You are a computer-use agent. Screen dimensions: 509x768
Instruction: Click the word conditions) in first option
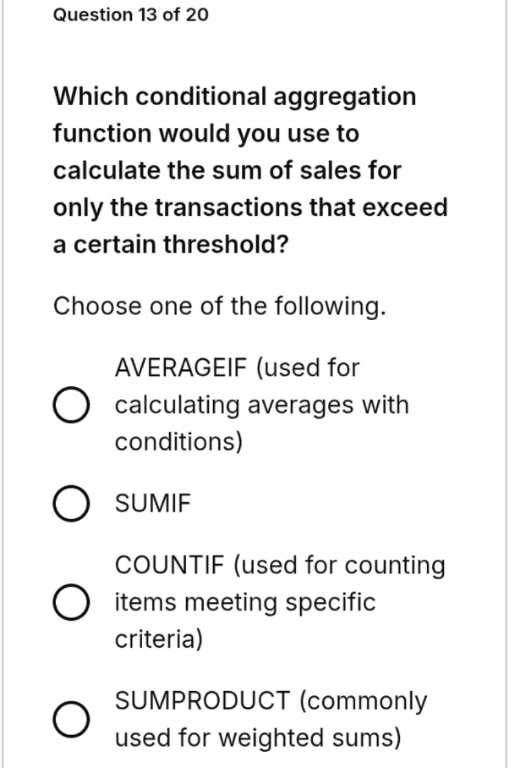pos(179,442)
